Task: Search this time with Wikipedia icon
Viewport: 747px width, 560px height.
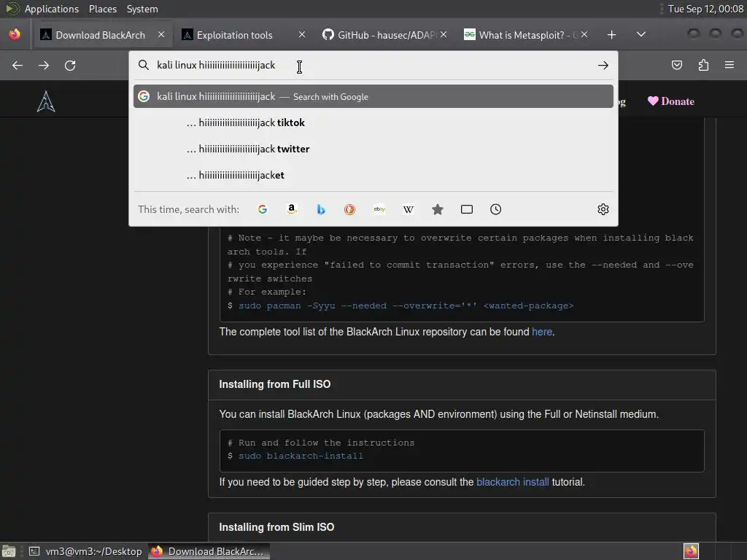Action: coord(409,209)
